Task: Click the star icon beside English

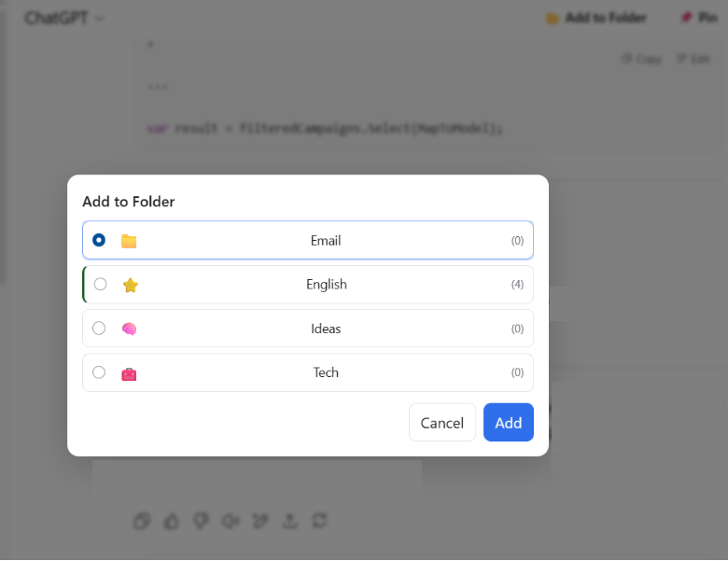Action: coord(130,285)
